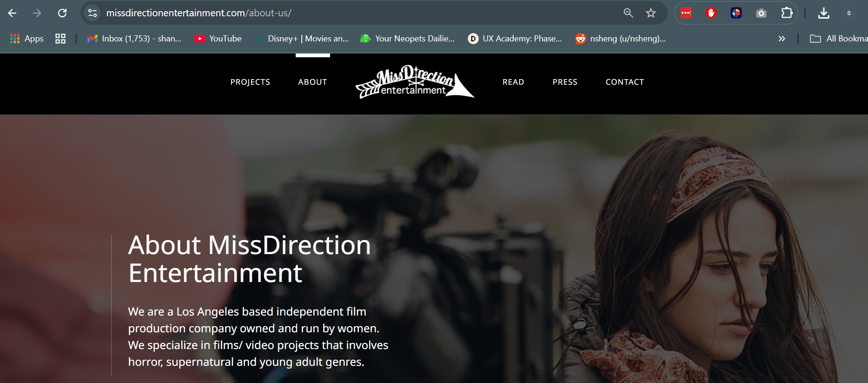Open the All Bookmarks folder

click(839, 39)
